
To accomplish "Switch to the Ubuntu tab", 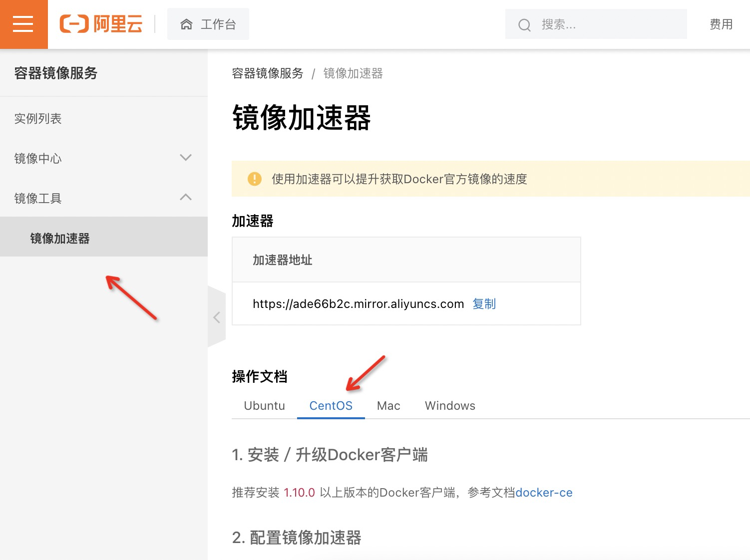I will click(x=264, y=406).
